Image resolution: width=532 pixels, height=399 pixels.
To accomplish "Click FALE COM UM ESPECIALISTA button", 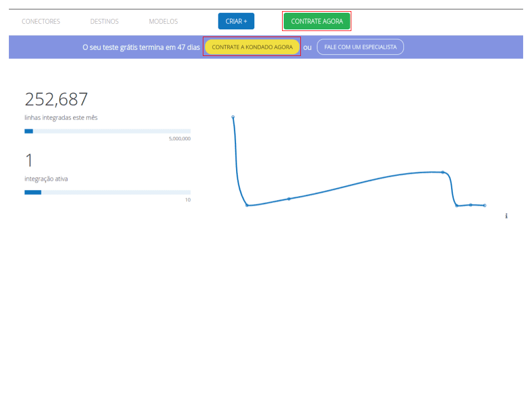I will (x=360, y=47).
